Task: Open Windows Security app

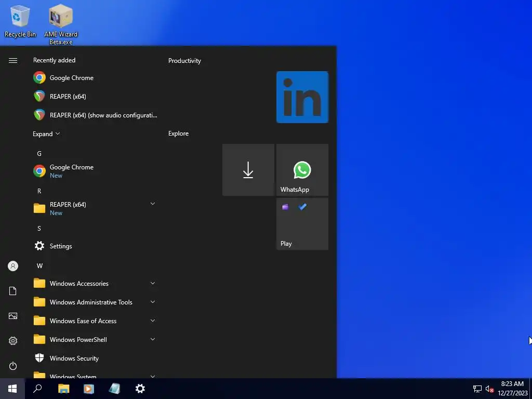Action: [x=95, y=358]
